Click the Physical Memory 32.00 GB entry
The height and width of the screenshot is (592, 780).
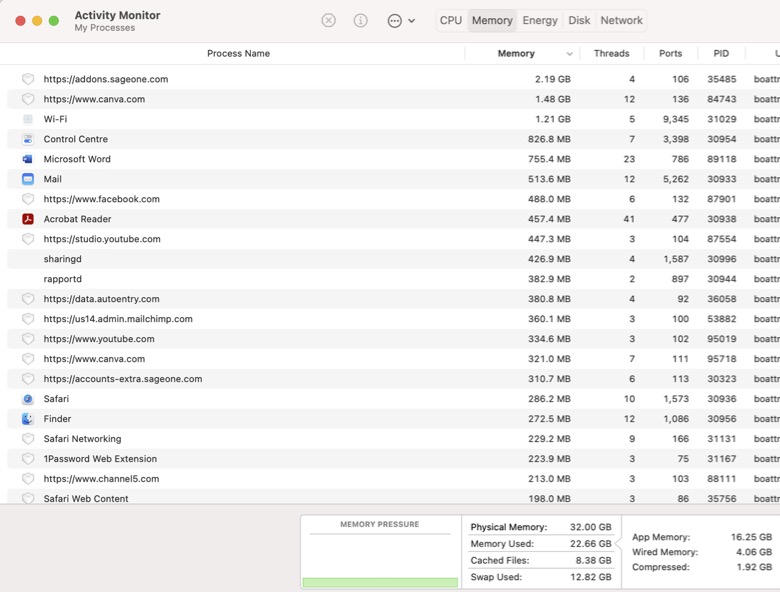pyautogui.click(x=541, y=527)
